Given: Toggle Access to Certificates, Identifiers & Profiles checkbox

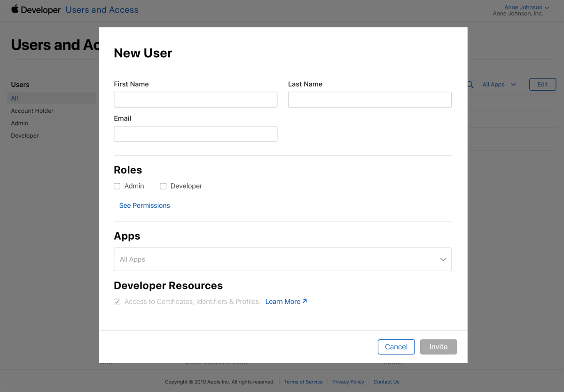Looking at the screenshot, I should tap(117, 302).
